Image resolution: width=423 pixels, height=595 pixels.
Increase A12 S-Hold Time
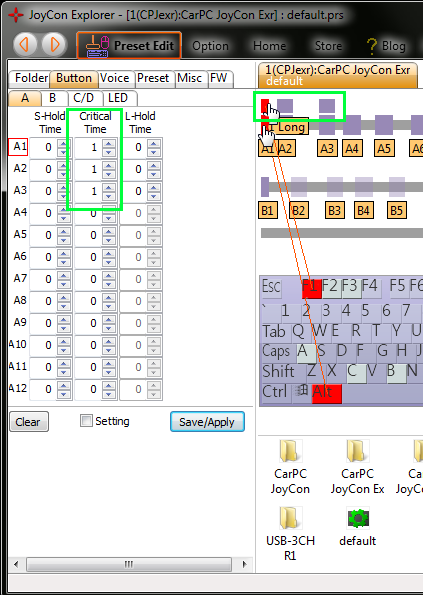pos(63,385)
